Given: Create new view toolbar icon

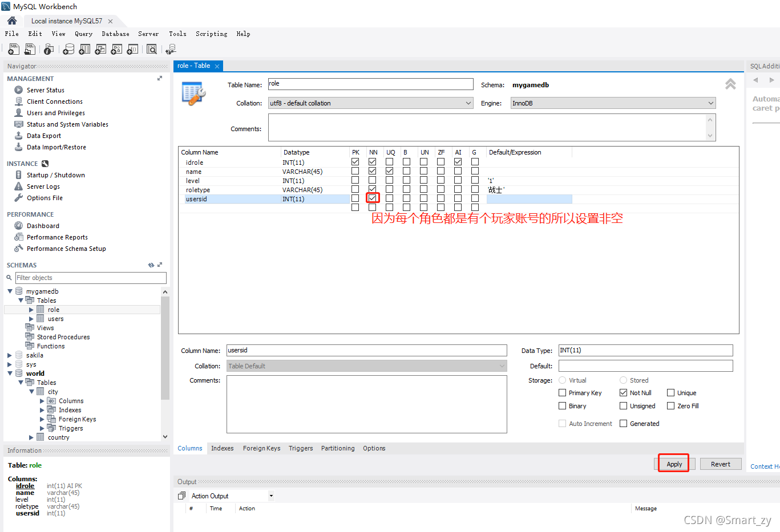Looking at the screenshot, I should 100,50.
